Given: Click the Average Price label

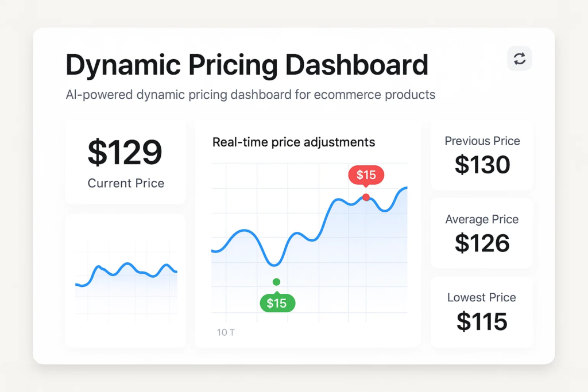Looking at the screenshot, I should click(482, 219).
